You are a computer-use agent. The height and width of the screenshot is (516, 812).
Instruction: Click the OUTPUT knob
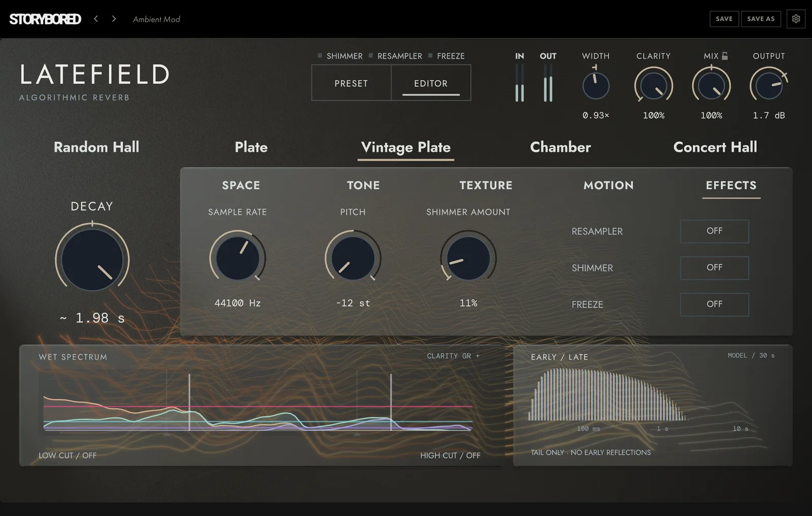[x=769, y=85]
